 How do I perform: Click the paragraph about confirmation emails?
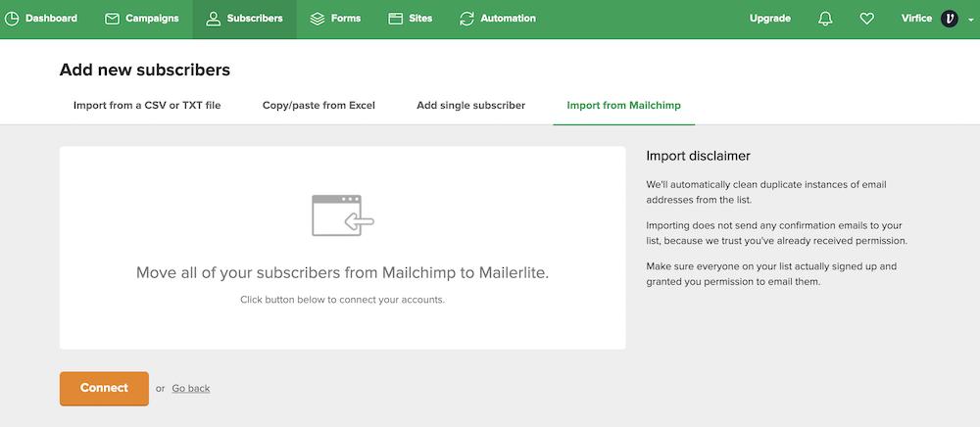pos(777,232)
